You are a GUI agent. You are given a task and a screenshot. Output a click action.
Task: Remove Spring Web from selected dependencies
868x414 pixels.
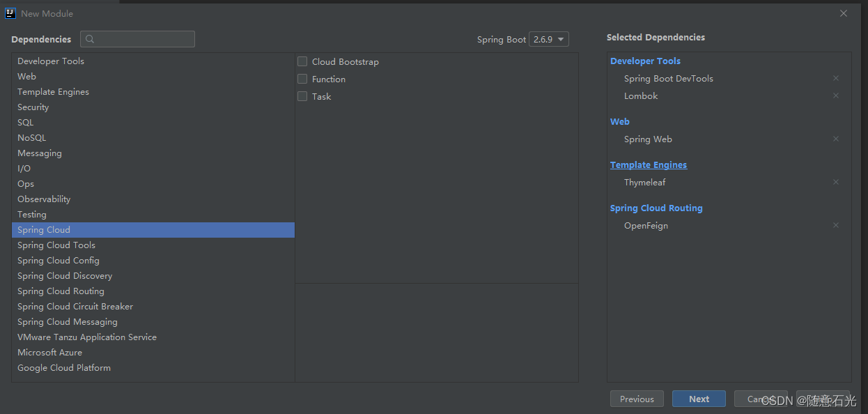[x=836, y=139]
